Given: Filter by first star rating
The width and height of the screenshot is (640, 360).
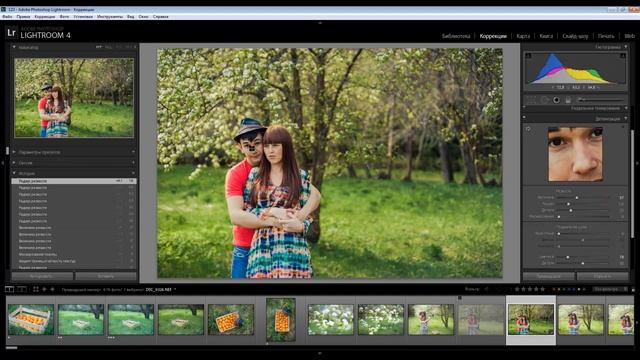Looking at the screenshot, I should 517,289.
